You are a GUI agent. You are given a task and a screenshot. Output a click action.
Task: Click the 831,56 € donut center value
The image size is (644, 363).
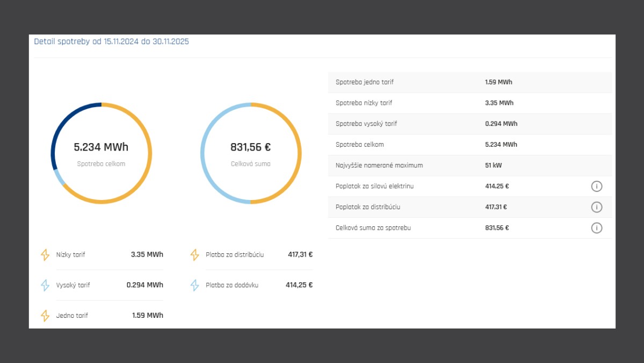point(250,147)
